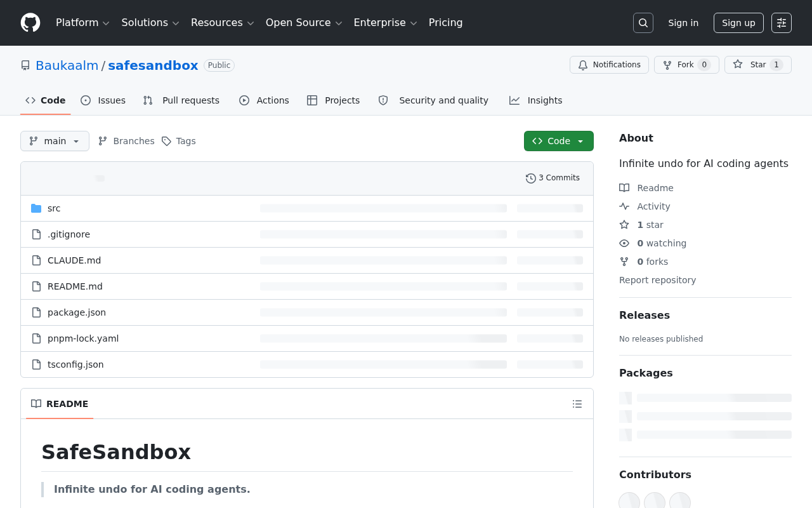The height and width of the screenshot is (508, 812).
Task: Click the book icon beside Readme link
Action: pos(624,188)
